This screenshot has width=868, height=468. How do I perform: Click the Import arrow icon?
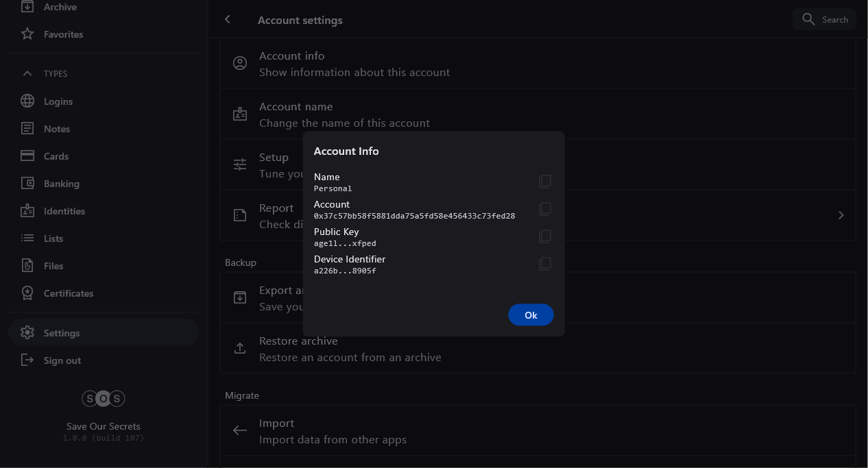coord(240,430)
